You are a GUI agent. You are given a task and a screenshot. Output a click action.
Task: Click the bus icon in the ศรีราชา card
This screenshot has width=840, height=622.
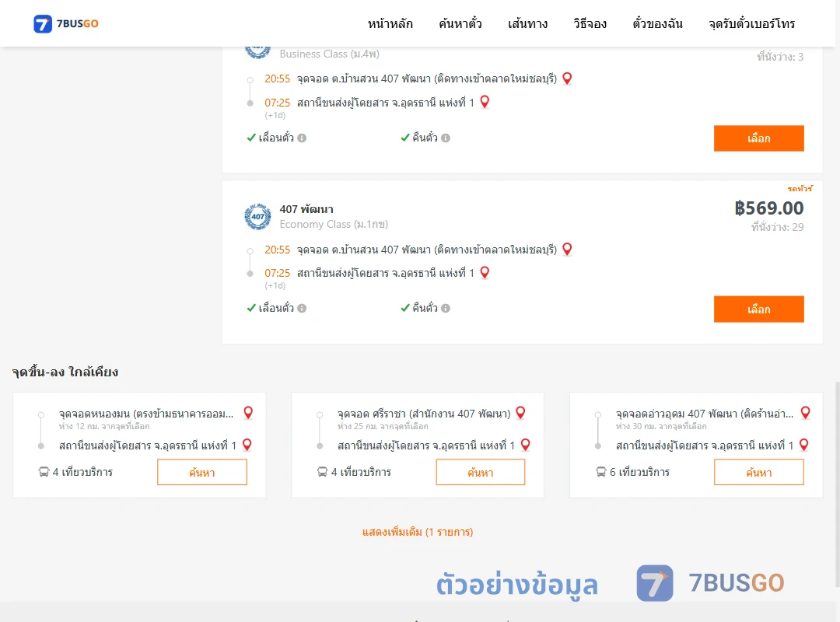pos(322,472)
